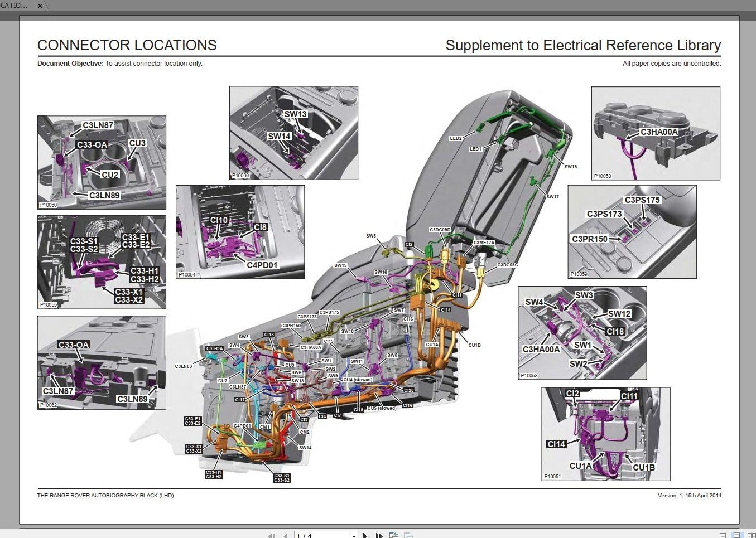Click the CONNECTOR LOCATIONS page heading
Image resolution: width=756 pixels, height=538 pixels.
pos(127,45)
